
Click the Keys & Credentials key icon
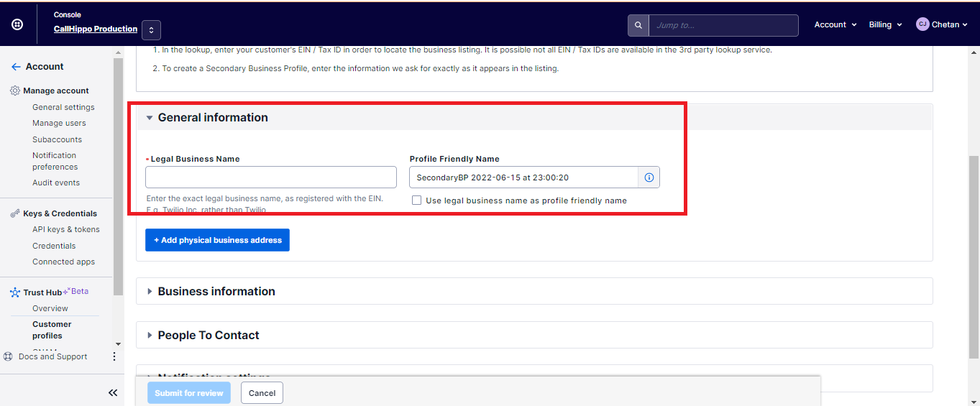click(15, 213)
